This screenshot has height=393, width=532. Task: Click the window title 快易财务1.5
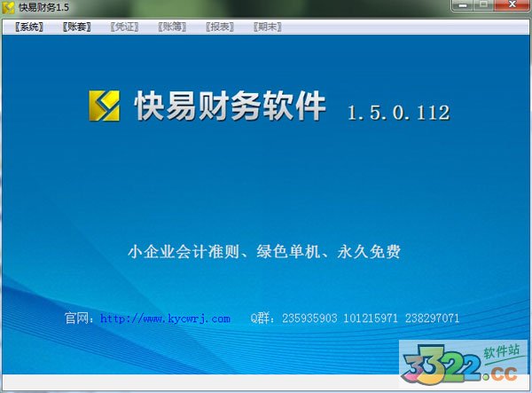coord(43,7)
